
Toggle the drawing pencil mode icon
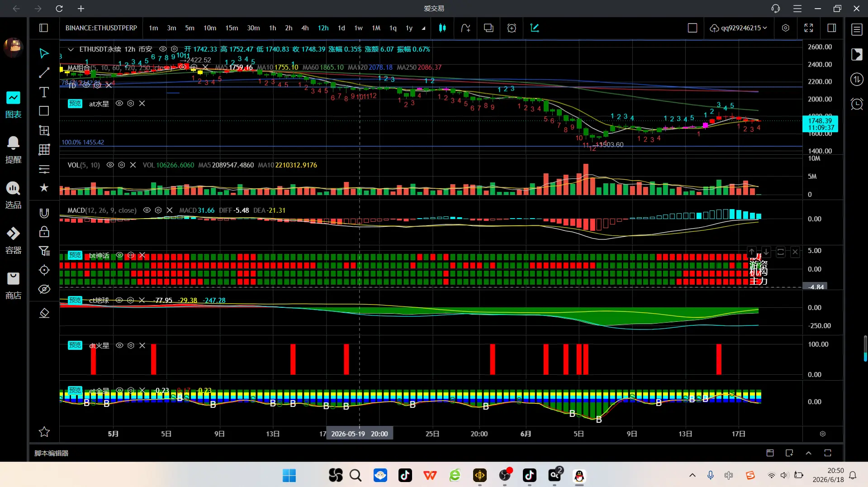(535, 28)
